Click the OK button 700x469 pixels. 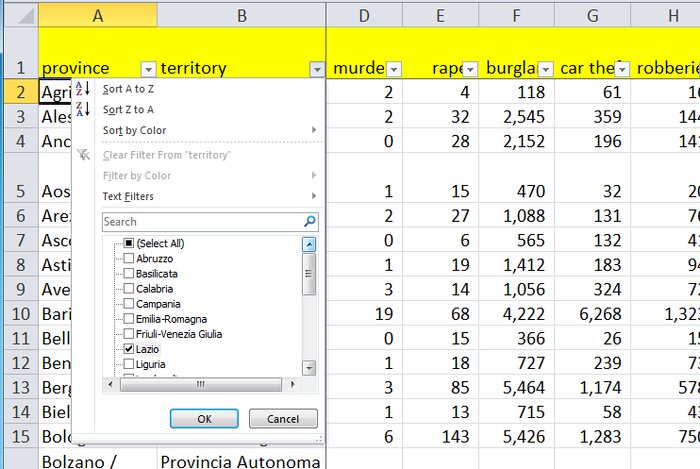(204, 419)
